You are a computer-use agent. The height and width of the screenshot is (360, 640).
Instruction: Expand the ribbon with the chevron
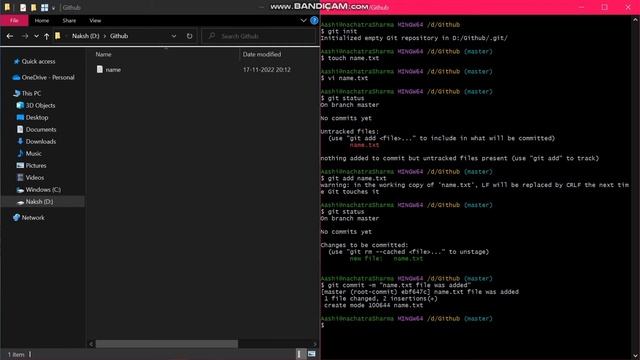(x=303, y=20)
